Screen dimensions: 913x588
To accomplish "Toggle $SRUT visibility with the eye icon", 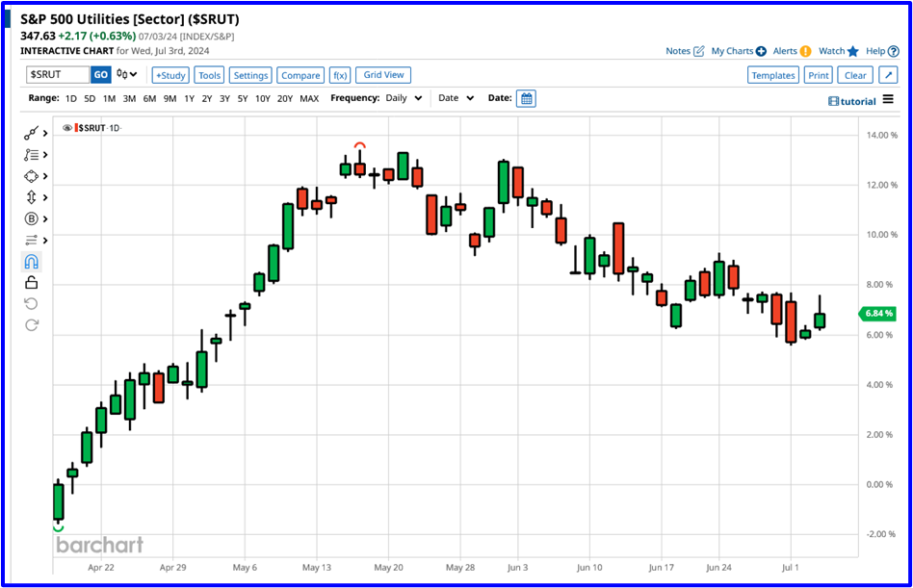I will (66, 127).
